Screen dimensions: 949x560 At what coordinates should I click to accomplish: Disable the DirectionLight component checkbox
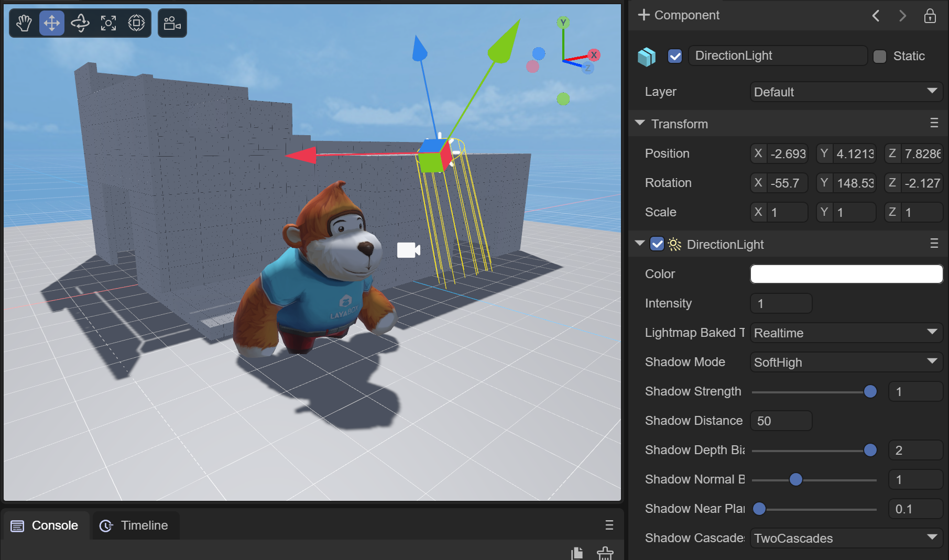pos(657,244)
